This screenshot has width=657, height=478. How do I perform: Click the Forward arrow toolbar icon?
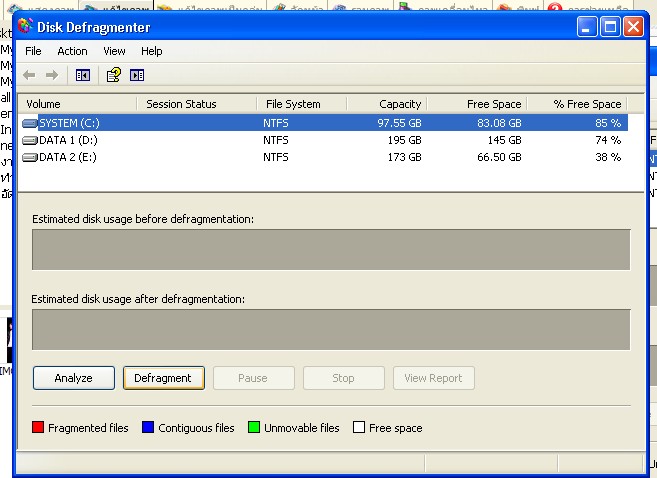(x=52, y=75)
